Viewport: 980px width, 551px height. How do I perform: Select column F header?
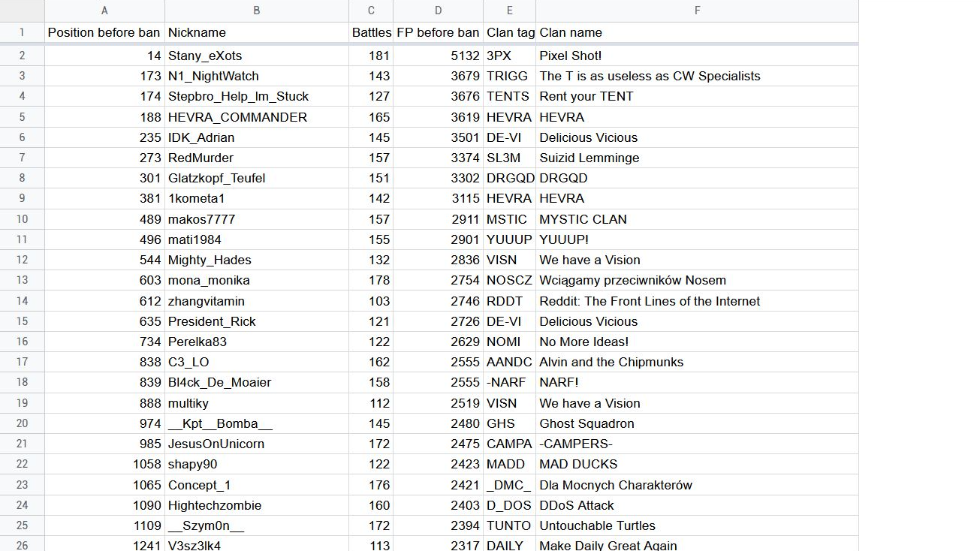point(698,11)
